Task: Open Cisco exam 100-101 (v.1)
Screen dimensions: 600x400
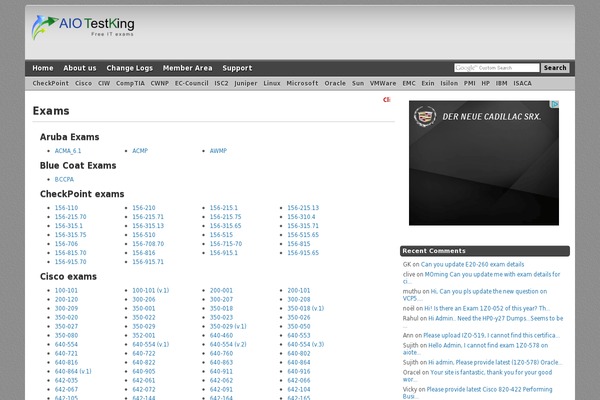Action: click(151, 291)
